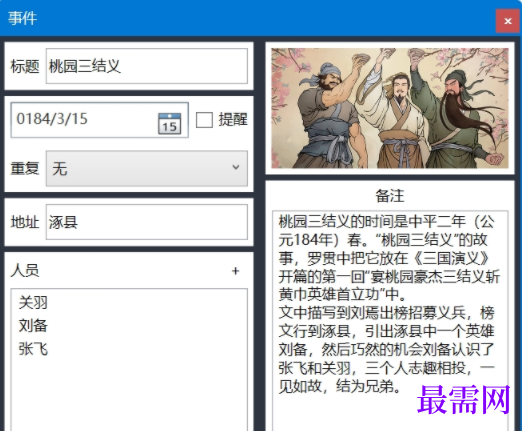529x431 pixels.
Task: Click the 标题 title input field
Action: [147, 66]
